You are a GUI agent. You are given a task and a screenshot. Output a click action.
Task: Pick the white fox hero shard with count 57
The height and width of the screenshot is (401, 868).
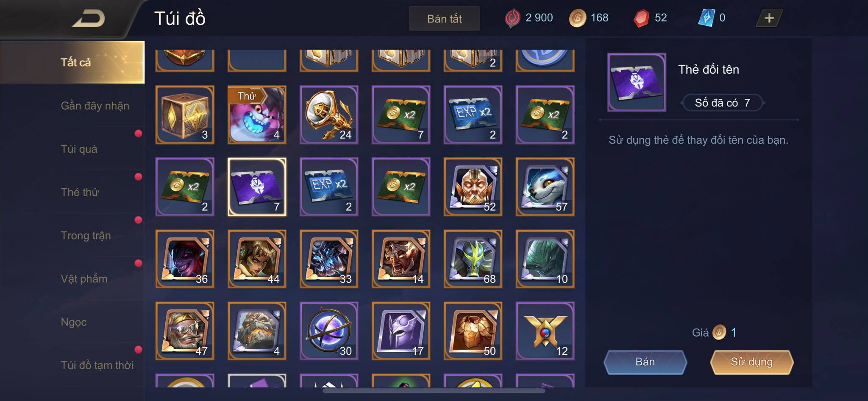(x=545, y=187)
